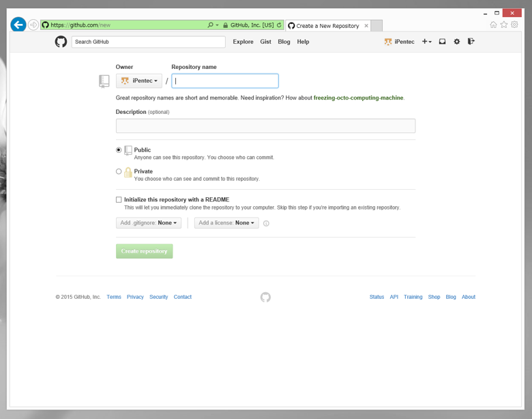Focus the Repository name input field
The width and height of the screenshot is (532, 419).
pos(225,81)
